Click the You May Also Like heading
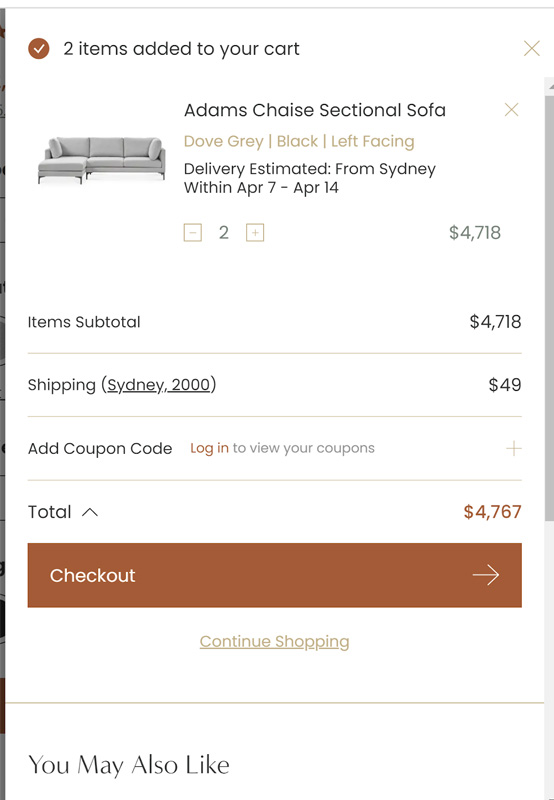 click(x=129, y=765)
